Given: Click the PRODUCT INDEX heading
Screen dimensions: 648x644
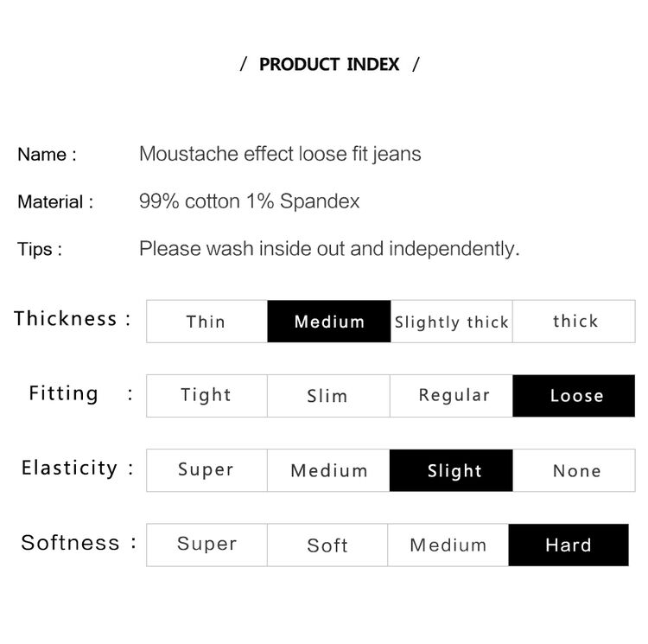Looking at the screenshot, I should 329,64.
